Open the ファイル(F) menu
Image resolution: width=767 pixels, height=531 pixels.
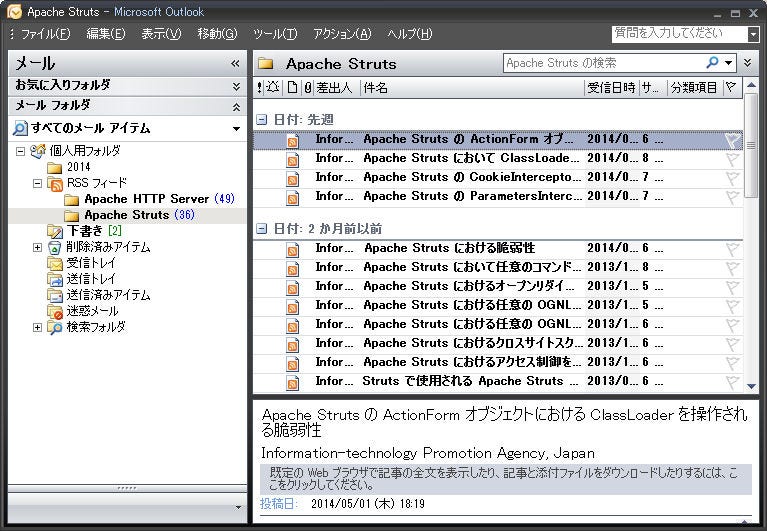pos(45,34)
